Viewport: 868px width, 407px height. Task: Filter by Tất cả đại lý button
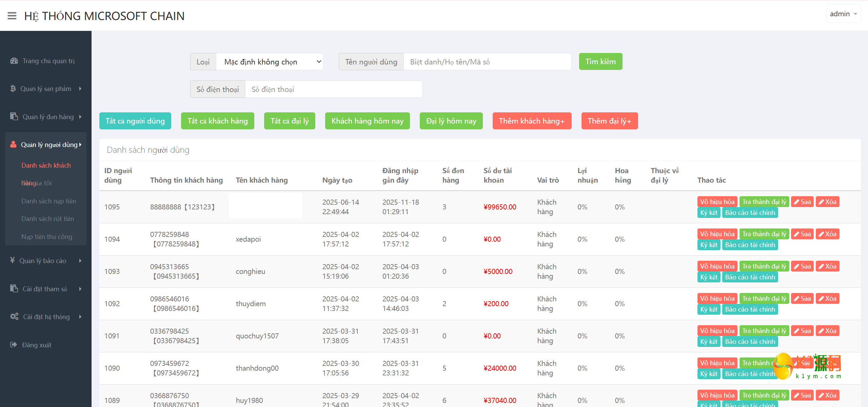click(290, 121)
